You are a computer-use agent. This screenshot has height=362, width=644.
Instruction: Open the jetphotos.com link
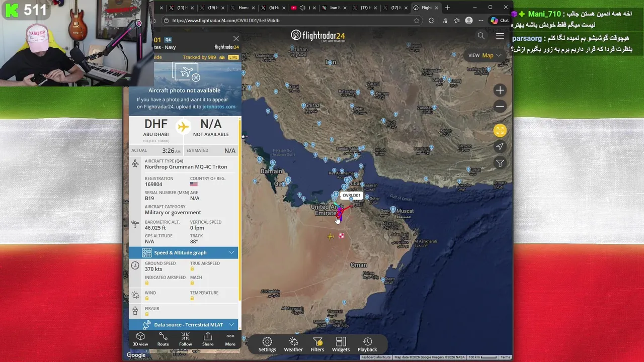[x=219, y=107]
